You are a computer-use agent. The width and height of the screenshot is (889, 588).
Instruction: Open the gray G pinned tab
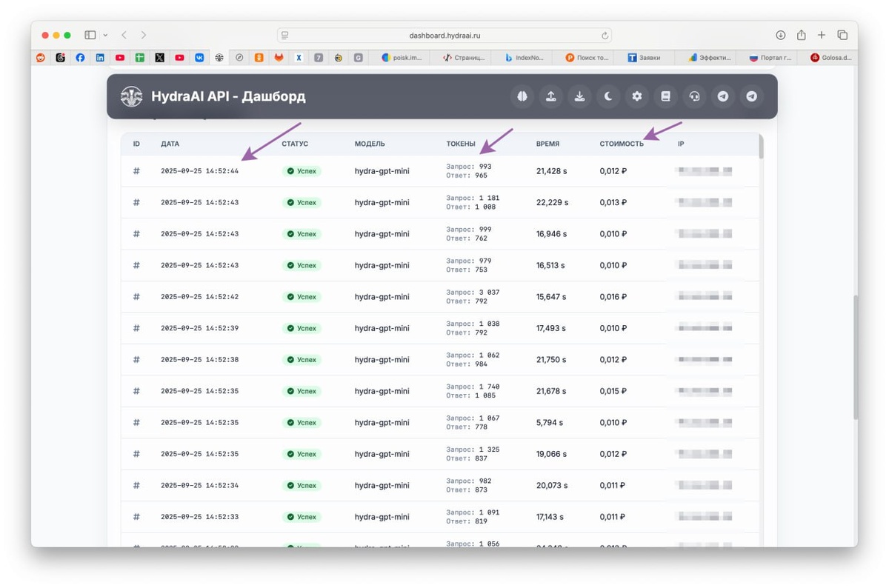click(x=359, y=57)
